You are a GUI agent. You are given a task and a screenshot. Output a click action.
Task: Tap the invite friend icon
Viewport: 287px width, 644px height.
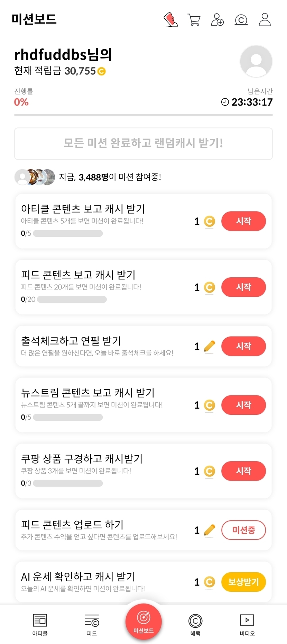[217, 20]
